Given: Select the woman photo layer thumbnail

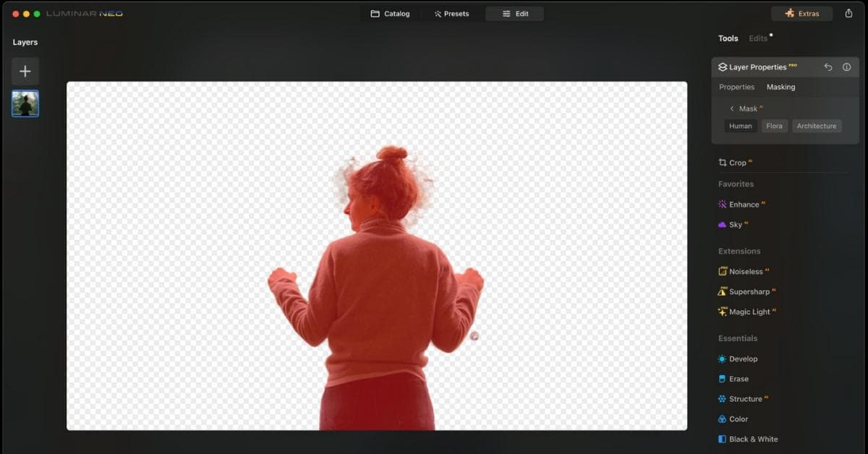Looking at the screenshot, I should 25,103.
